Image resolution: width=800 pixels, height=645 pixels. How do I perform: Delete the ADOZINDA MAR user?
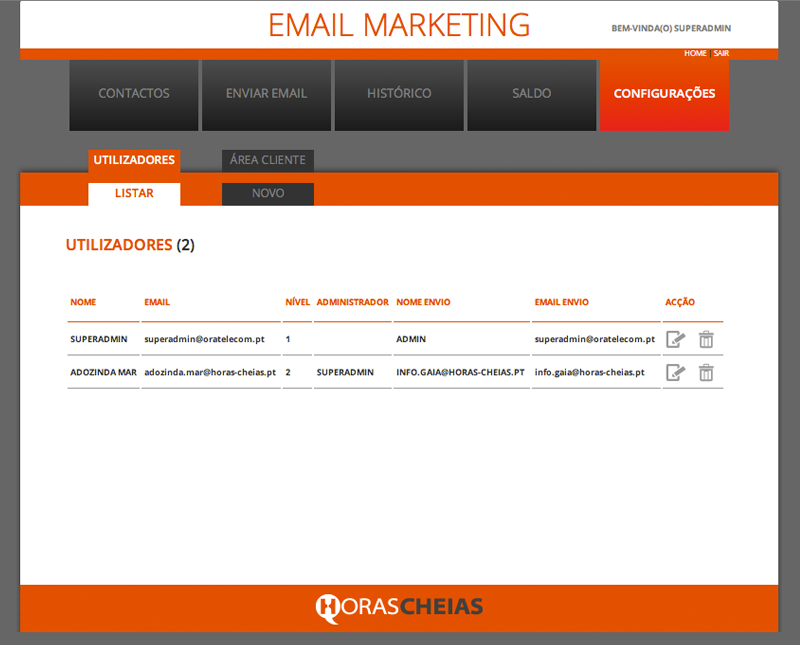click(706, 373)
